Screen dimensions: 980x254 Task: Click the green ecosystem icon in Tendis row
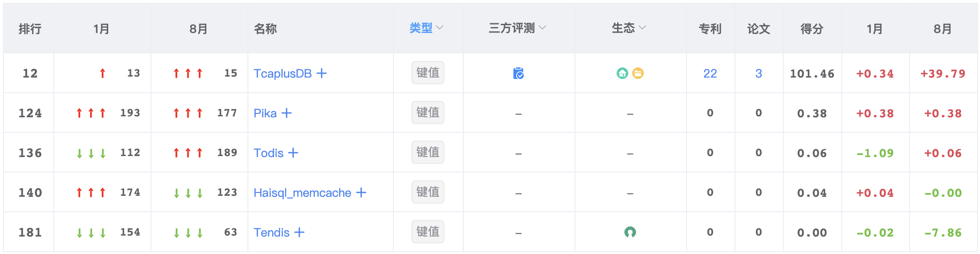coord(630,232)
